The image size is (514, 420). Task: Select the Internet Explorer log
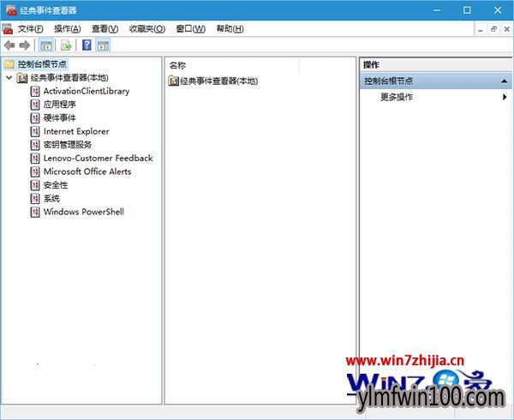point(76,131)
